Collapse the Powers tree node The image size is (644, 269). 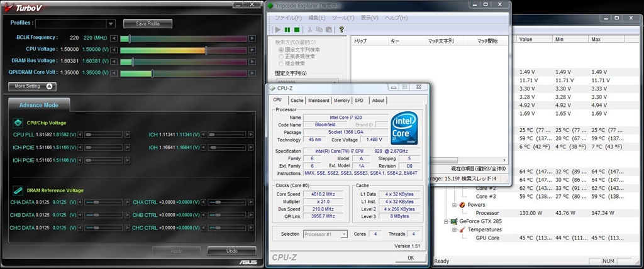tap(454, 204)
